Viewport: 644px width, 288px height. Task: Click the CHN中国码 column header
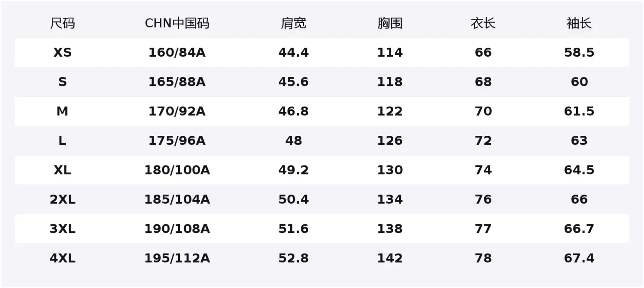(177, 23)
